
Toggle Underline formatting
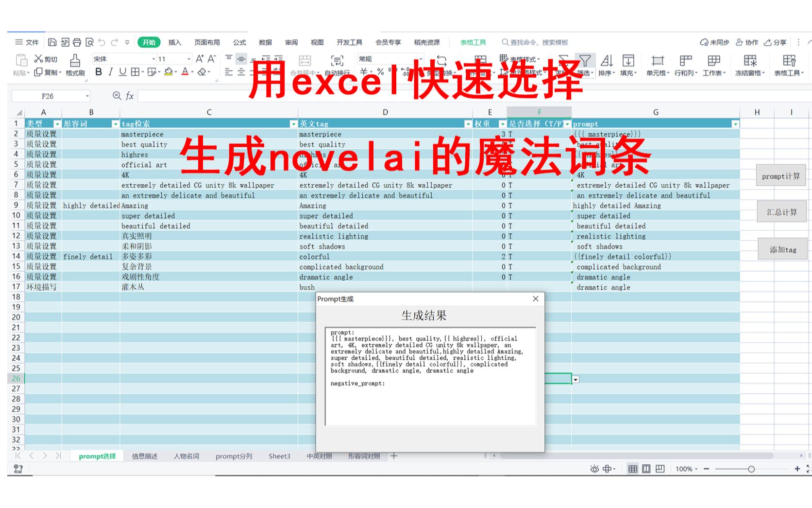(122, 72)
